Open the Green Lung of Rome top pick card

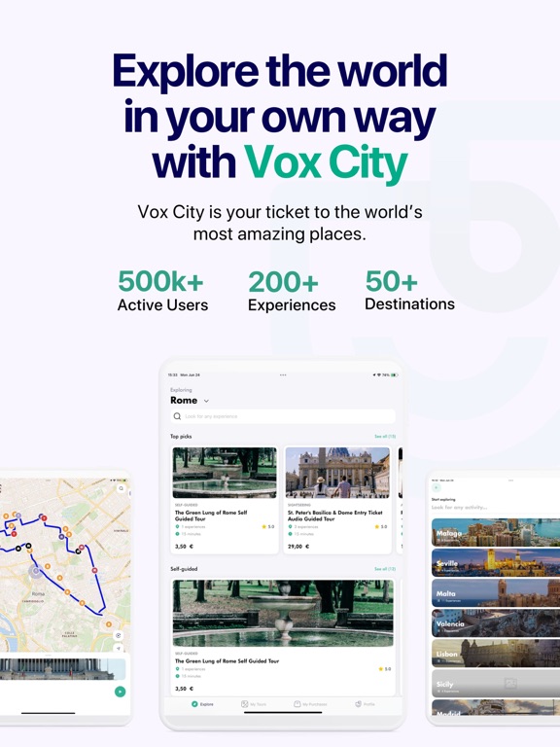(225, 500)
